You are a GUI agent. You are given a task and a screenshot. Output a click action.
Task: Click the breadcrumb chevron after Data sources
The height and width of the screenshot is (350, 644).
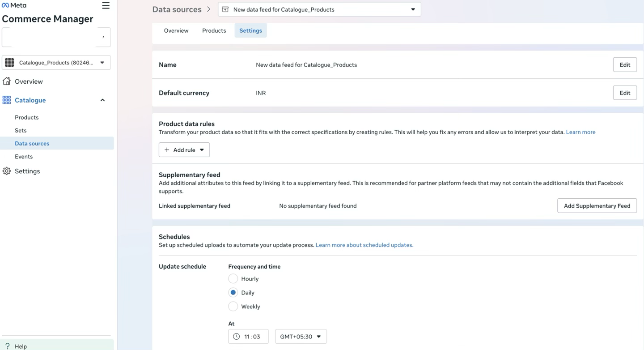pyautogui.click(x=208, y=9)
